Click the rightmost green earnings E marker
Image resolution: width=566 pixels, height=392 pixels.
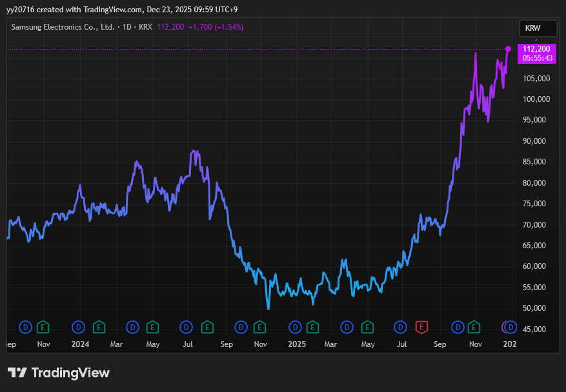[475, 327]
